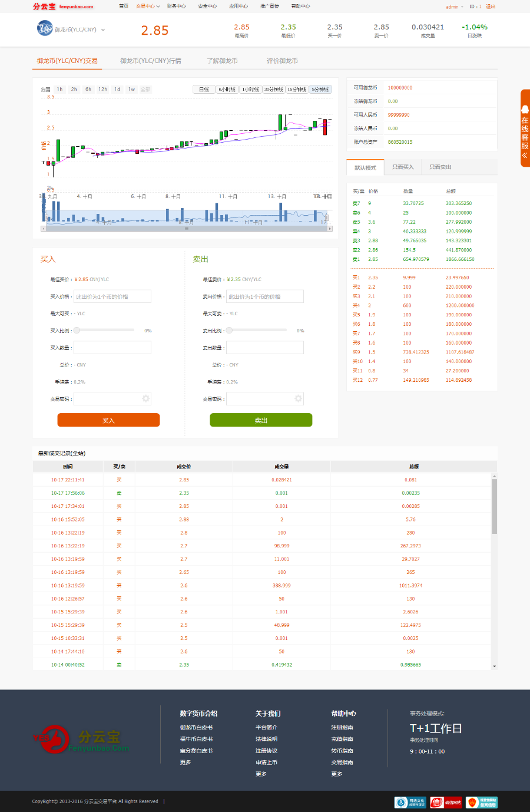The height and width of the screenshot is (812, 530).
Task: Click the 买入价格 input field
Action: point(112,296)
